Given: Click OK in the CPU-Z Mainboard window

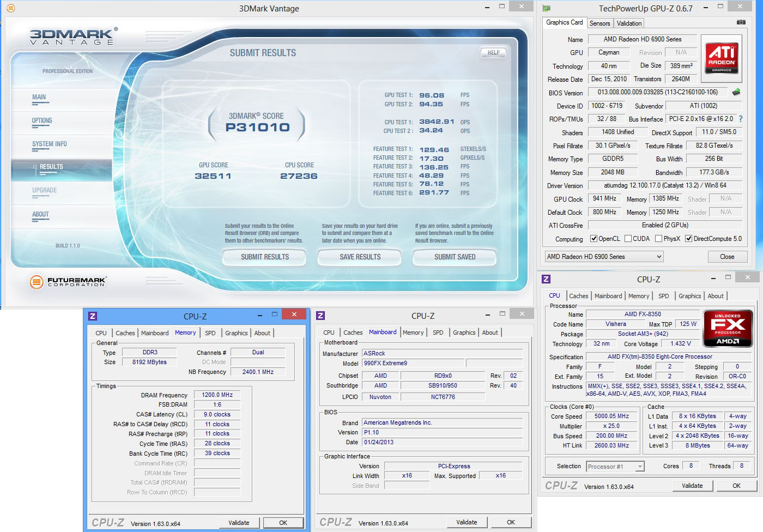Looking at the screenshot, I should (x=511, y=522).
